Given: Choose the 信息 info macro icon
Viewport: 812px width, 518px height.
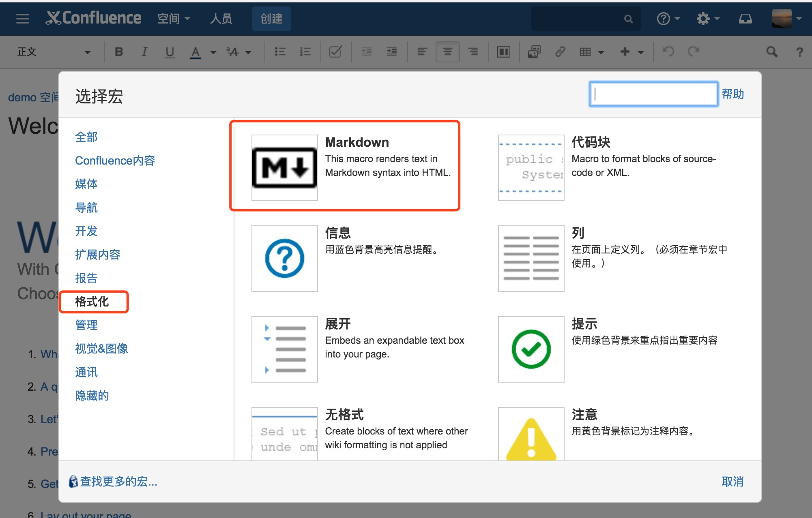Looking at the screenshot, I should (x=284, y=258).
